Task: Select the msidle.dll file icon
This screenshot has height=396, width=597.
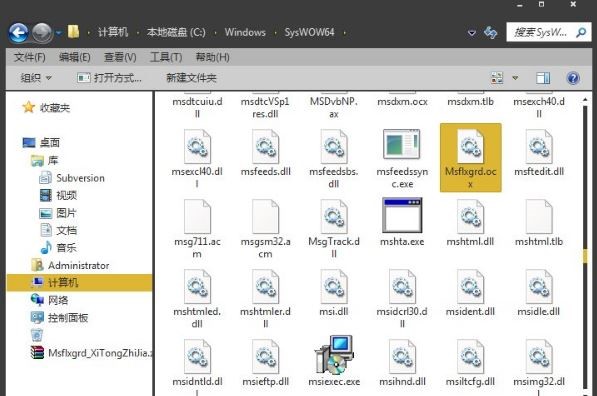Action: [539, 287]
